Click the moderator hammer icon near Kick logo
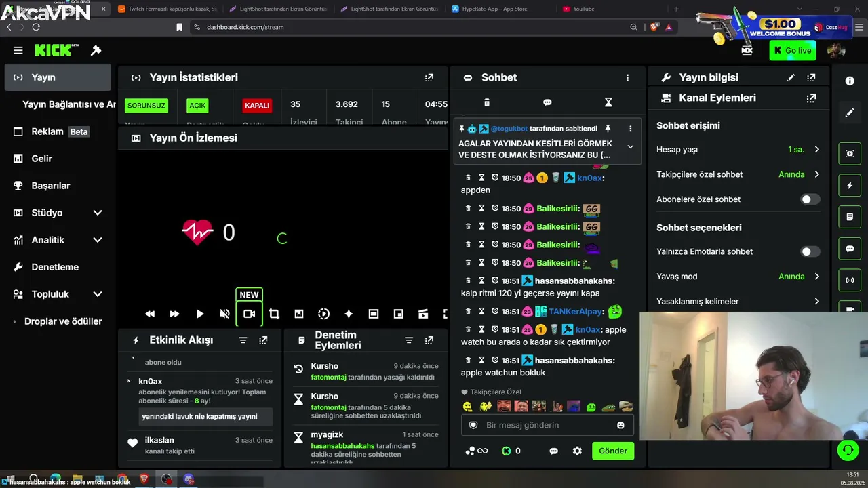 96,50
